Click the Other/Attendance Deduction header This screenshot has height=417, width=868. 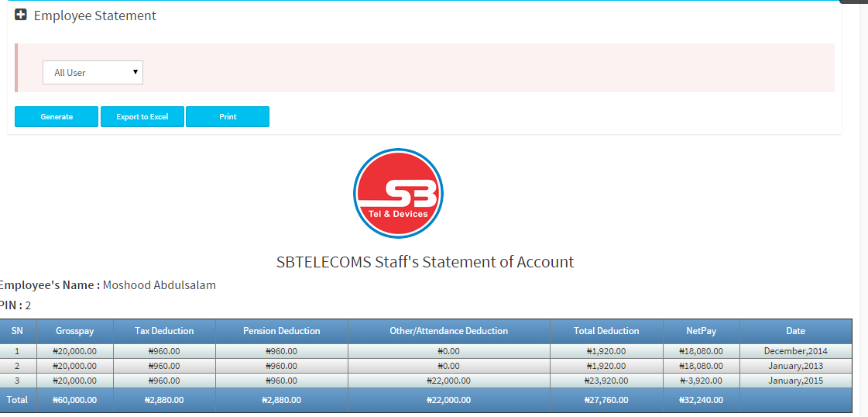[x=449, y=331]
